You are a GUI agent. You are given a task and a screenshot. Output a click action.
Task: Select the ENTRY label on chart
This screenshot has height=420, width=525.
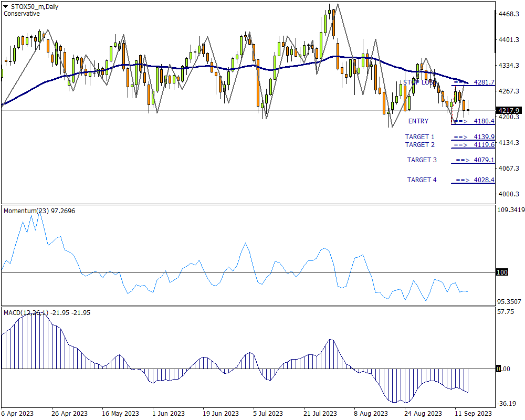tap(418, 121)
